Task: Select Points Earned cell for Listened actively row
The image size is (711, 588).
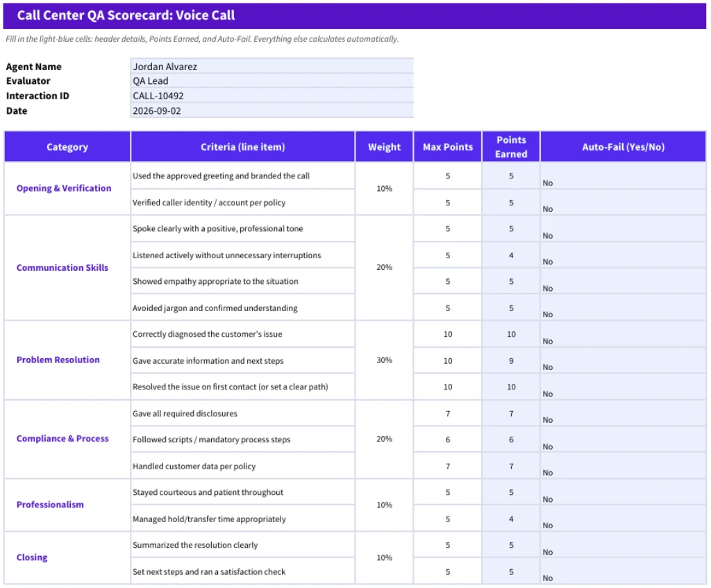Action: point(511,255)
